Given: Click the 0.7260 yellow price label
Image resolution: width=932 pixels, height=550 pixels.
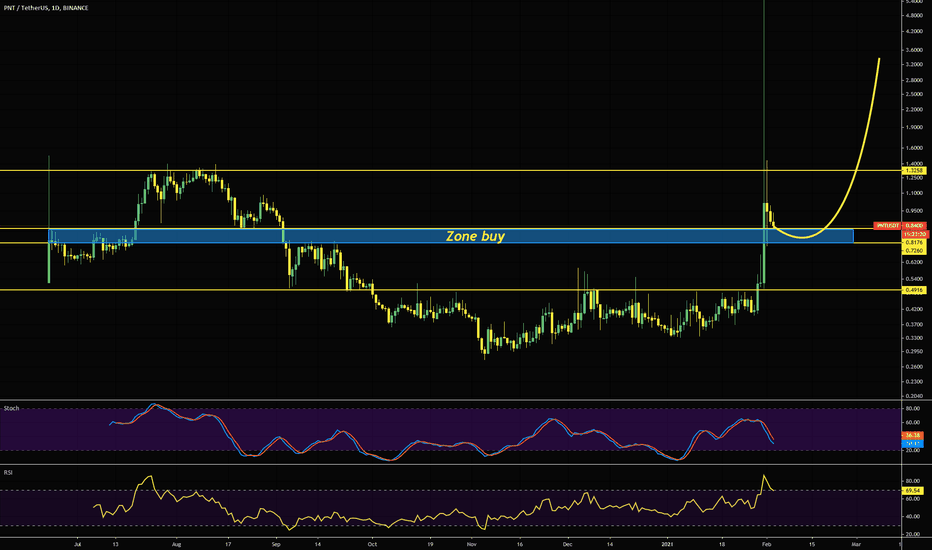Looking at the screenshot, I should point(914,250).
